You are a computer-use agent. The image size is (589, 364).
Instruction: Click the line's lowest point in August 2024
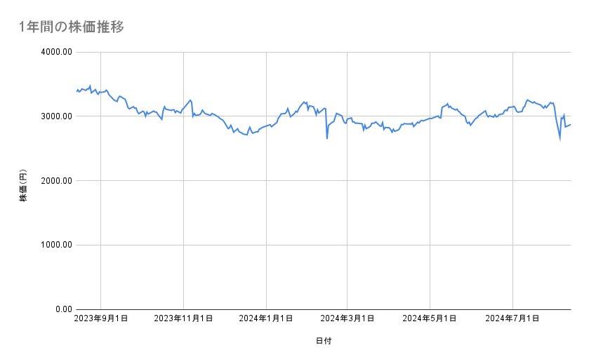tap(560, 139)
